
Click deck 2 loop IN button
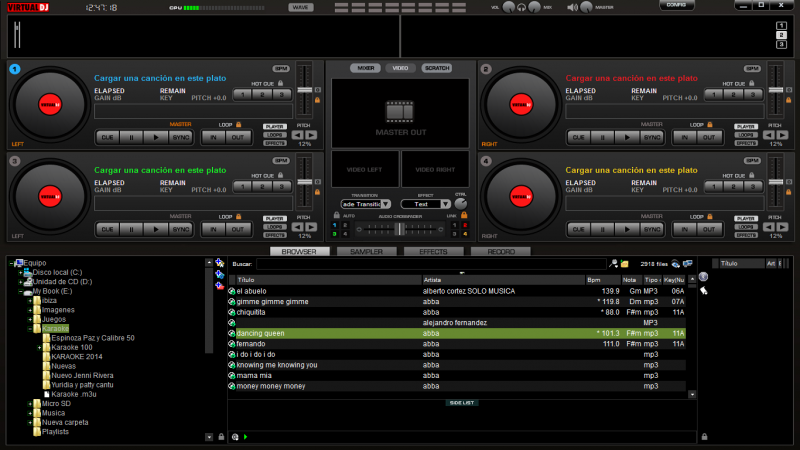[x=685, y=137]
